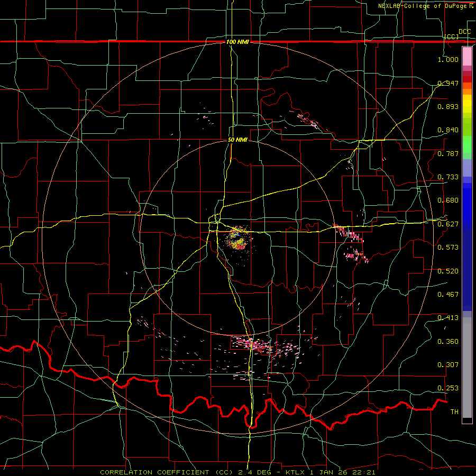This screenshot has height=476, width=476.
Task: Click the 0.573 scale value
Action: 448,248
